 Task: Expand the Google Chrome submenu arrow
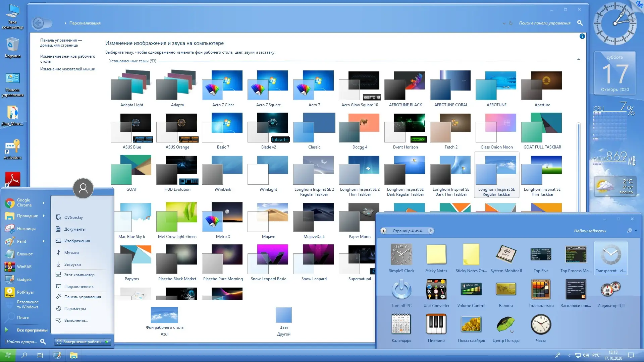(x=44, y=203)
